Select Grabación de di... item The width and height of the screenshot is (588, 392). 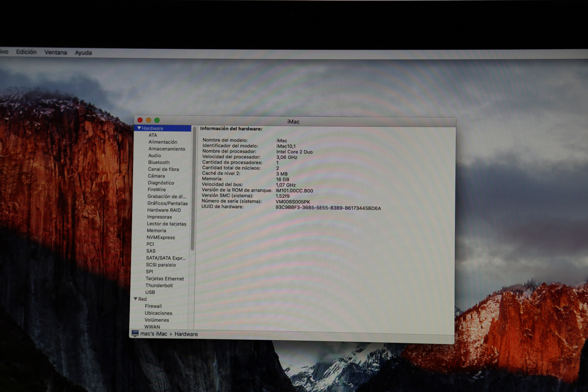(x=167, y=196)
